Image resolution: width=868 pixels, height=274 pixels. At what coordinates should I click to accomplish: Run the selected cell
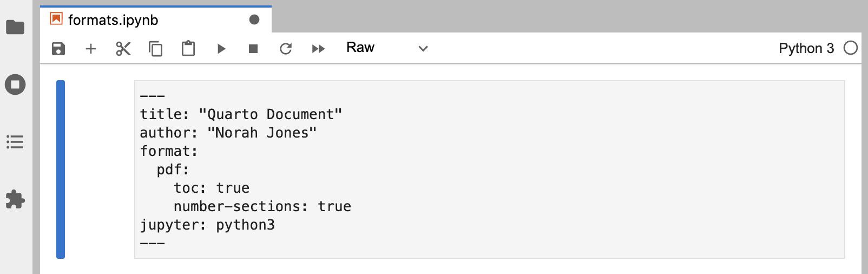tap(221, 49)
